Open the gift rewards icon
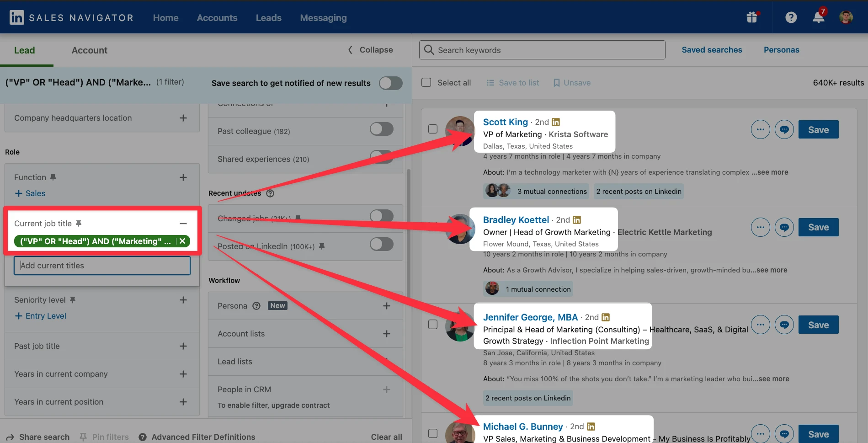Screen dimensions: 868x443 [x=752, y=17]
